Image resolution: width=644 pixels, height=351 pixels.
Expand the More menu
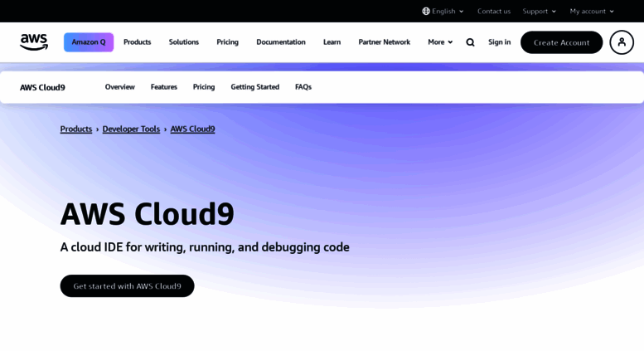click(x=440, y=42)
